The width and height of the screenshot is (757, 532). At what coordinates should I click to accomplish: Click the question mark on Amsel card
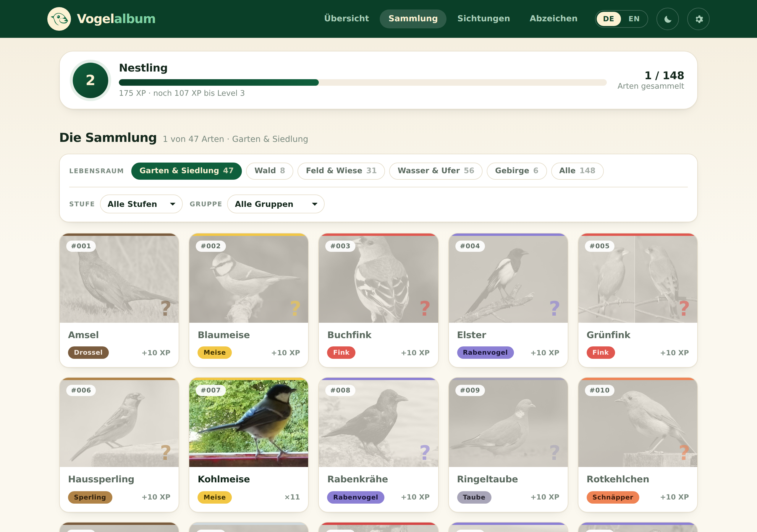pos(166,308)
